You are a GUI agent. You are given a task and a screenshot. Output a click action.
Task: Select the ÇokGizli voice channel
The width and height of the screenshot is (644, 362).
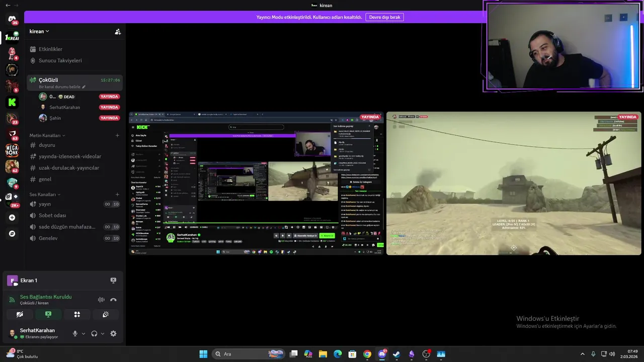(x=74, y=82)
